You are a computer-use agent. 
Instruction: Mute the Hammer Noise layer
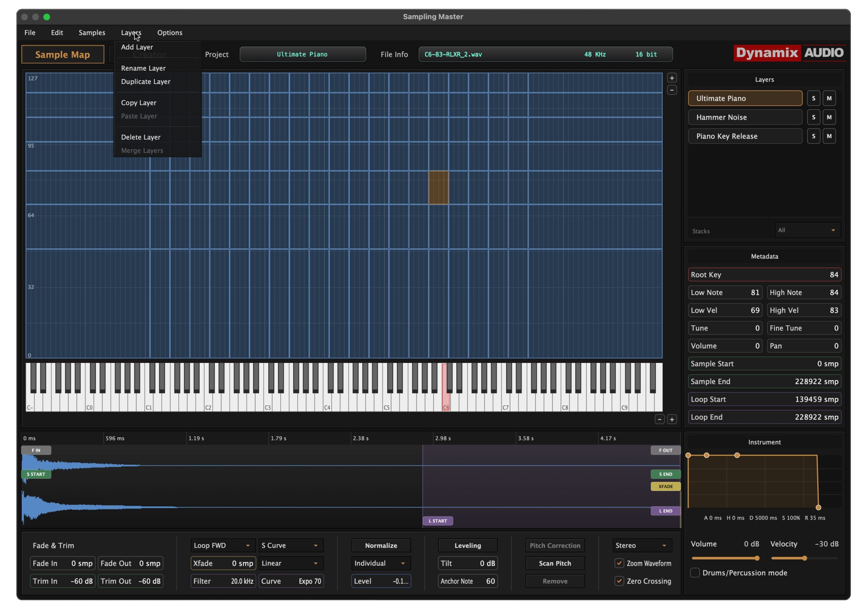pos(829,117)
